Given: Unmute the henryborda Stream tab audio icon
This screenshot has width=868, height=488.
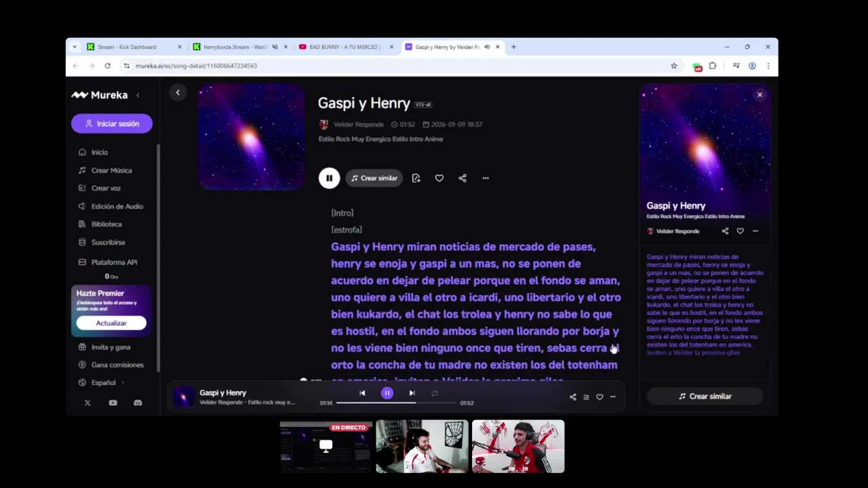Looking at the screenshot, I should [x=275, y=47].
